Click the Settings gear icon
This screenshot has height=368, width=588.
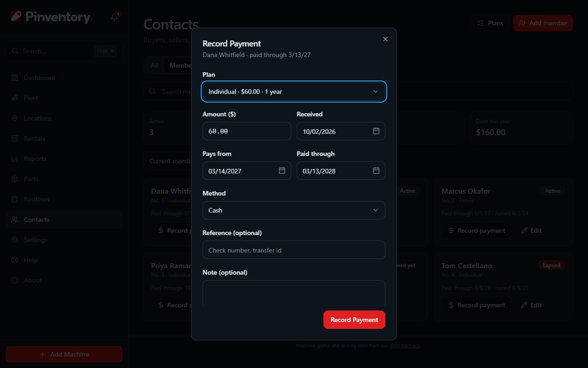[15, 240]
